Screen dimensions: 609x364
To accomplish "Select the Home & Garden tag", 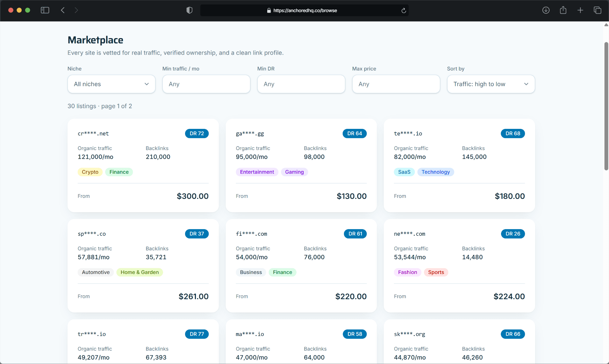I will click(x=140, y=272).
